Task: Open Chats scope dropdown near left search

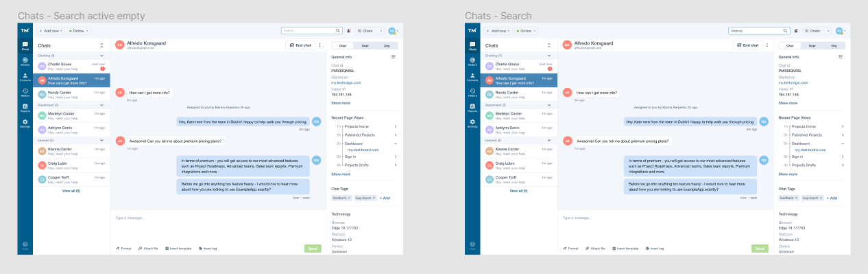Action: coord(369,31)
